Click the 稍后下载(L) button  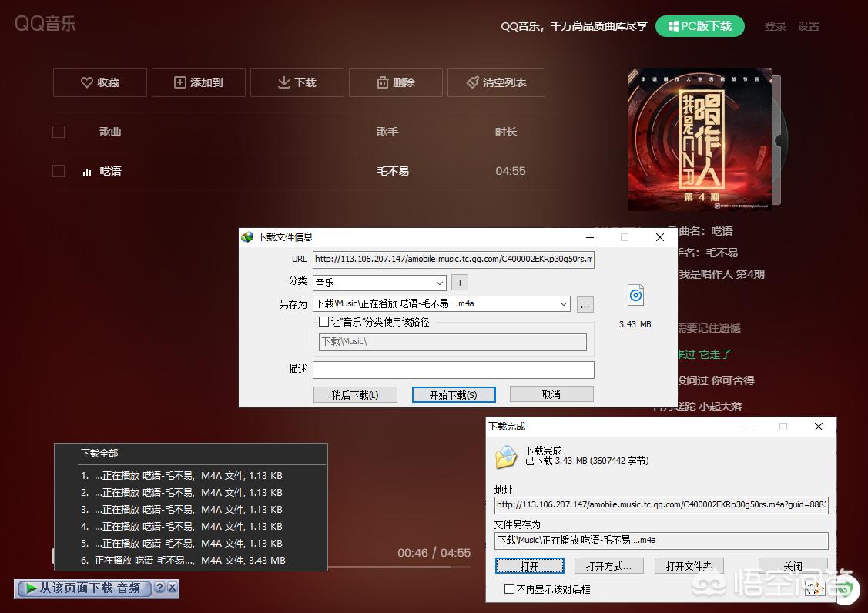(355, 395)
